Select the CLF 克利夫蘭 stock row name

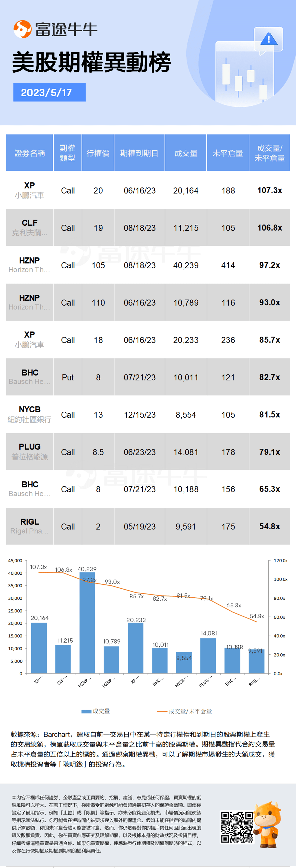pos(30,227)
